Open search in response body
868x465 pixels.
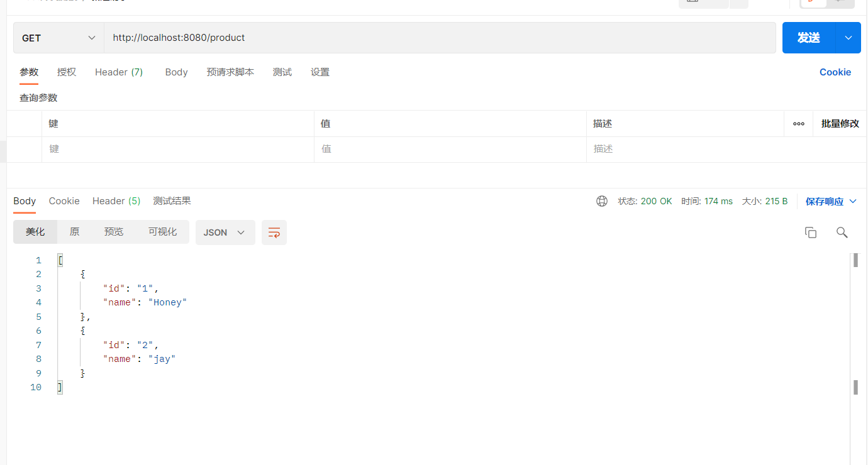(842, 232)
